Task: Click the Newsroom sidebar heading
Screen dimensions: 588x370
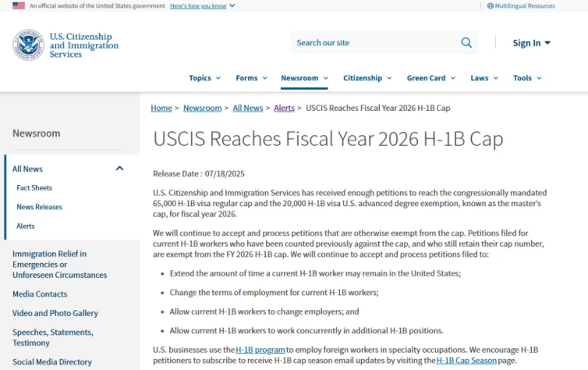Action: pyautogui.click(x=37, y=133)
